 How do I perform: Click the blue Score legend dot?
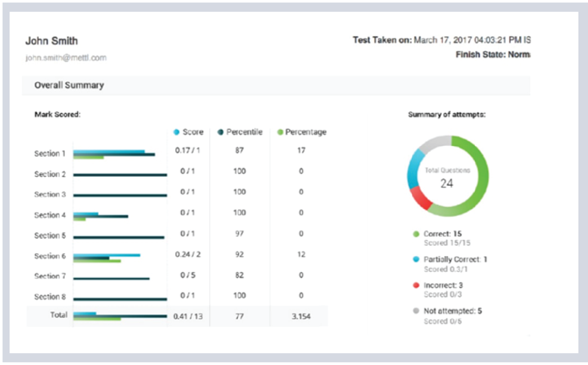coord(177,132)
